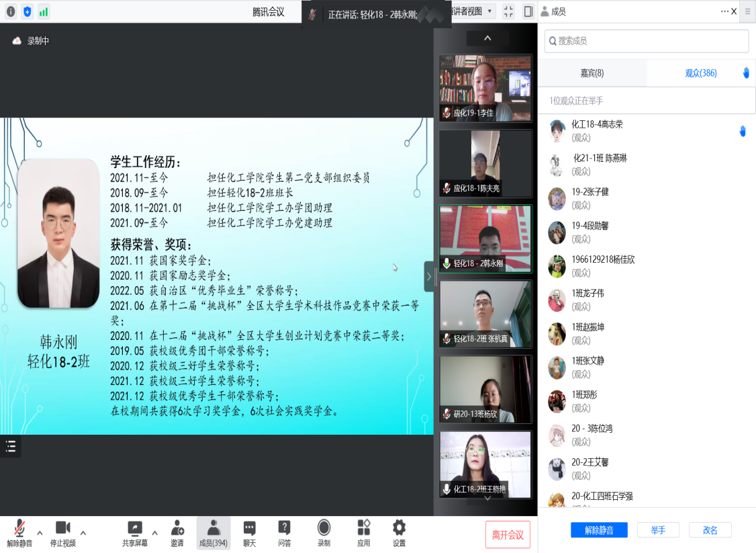Screen dimensions: 756x553
Task: Click the 离开会议 leave meeting button
Action: [x=508, y=535]
